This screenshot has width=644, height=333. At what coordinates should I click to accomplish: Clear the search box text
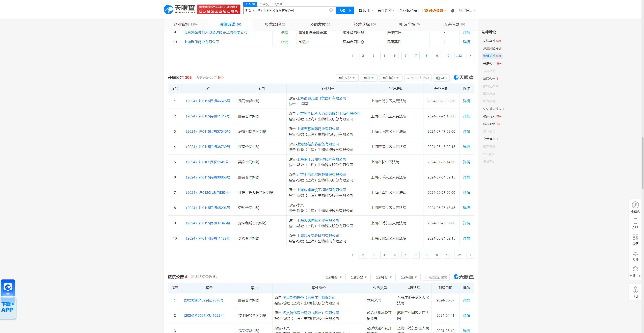(331, 10)
